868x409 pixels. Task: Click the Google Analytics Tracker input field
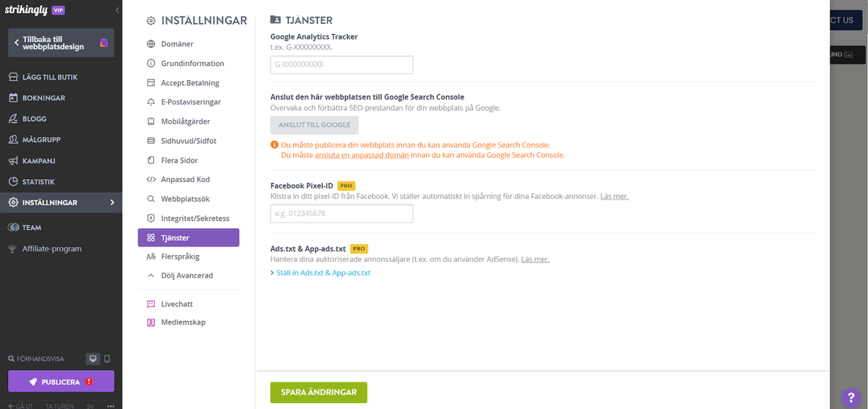pos(341,64)
